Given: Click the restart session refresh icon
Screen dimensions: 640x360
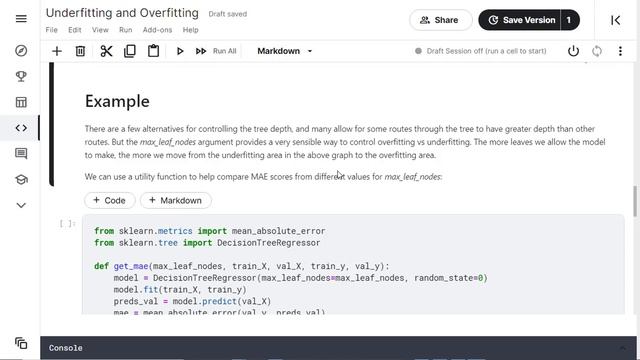Looking at the screenshot, I should [597, 51].
